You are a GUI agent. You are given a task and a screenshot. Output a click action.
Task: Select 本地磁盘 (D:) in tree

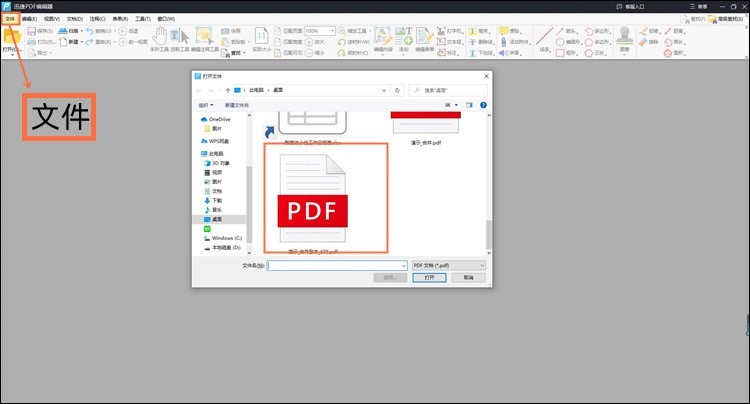pos(222,248)
